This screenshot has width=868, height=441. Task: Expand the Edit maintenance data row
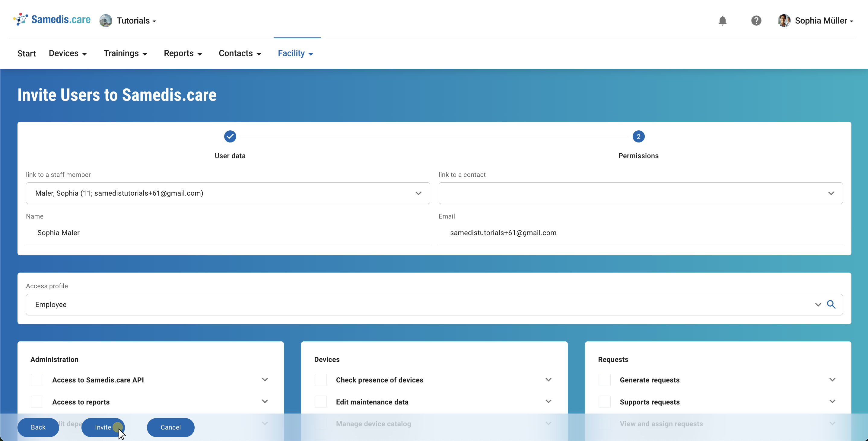548,401
